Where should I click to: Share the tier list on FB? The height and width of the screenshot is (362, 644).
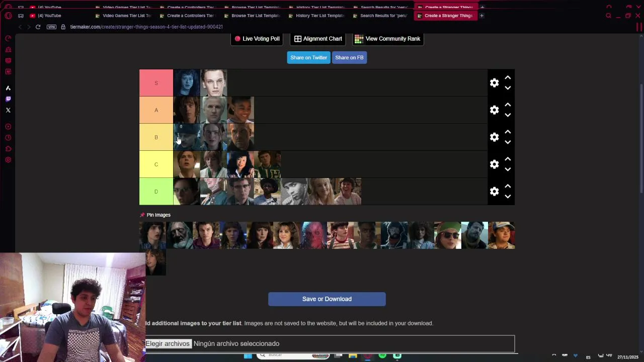tap(349, 57)
